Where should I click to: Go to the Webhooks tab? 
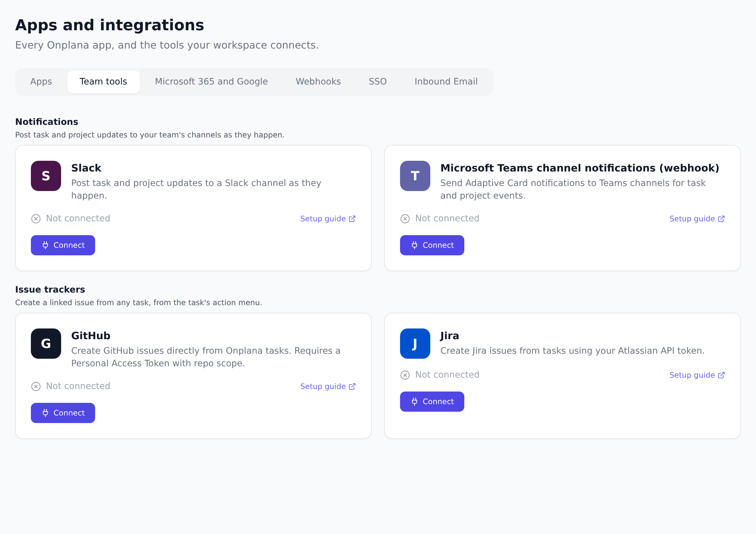pyautogui.click(x=318, y=82)
